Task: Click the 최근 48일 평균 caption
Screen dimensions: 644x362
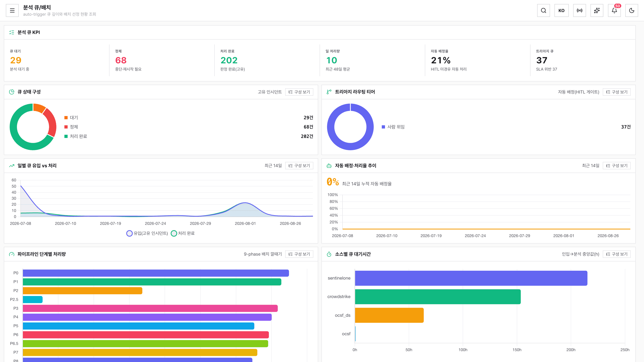Action: pyautogui.click(x=338, y=69)
